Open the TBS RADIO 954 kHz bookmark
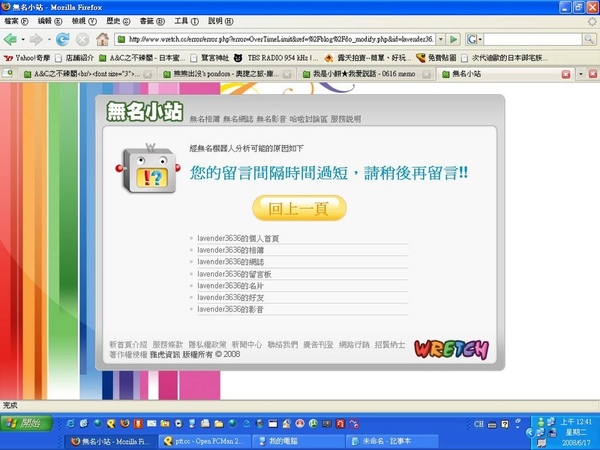Screen dimensions: 600x450 pos(276,58)
